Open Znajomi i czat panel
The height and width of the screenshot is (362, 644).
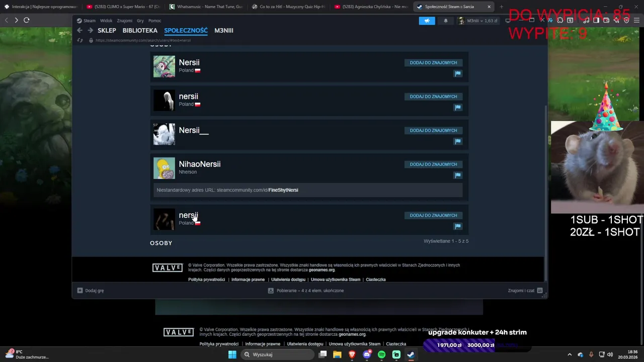(525, 291)
